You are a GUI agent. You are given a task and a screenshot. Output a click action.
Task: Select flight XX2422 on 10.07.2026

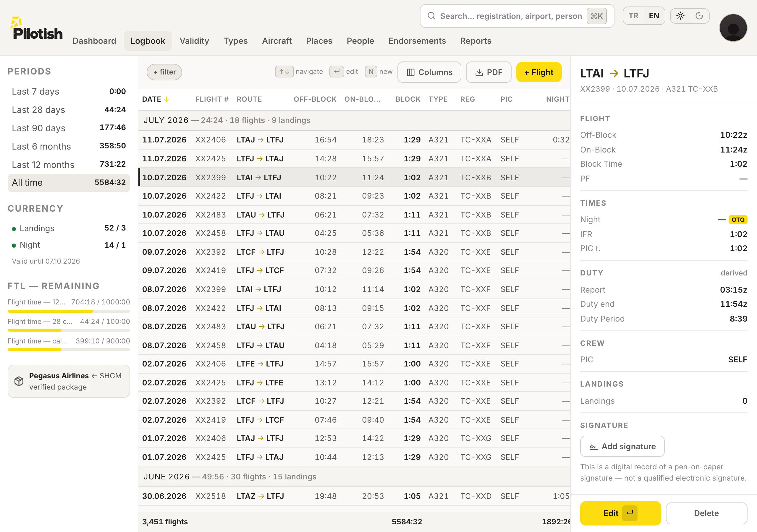(x=354, y=196)
